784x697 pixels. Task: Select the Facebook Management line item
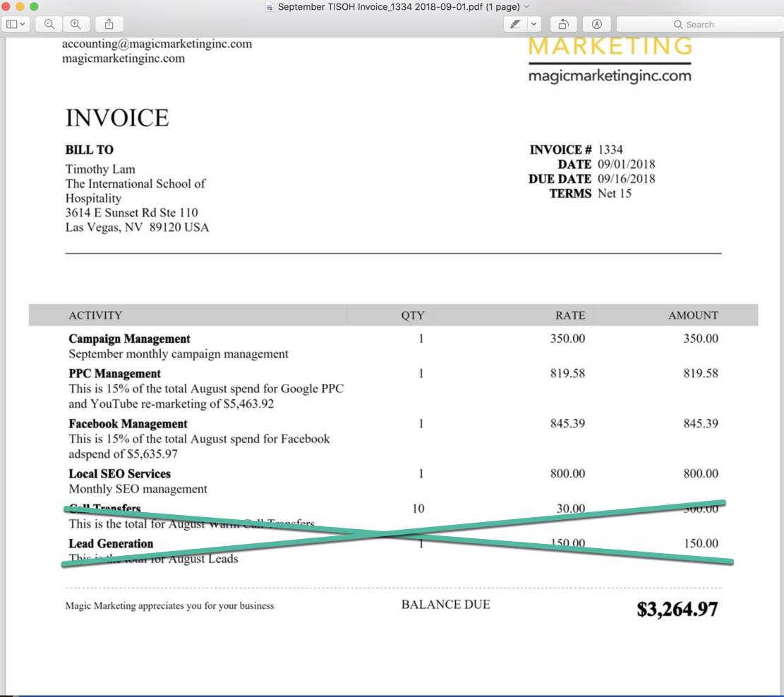(128, 423)
